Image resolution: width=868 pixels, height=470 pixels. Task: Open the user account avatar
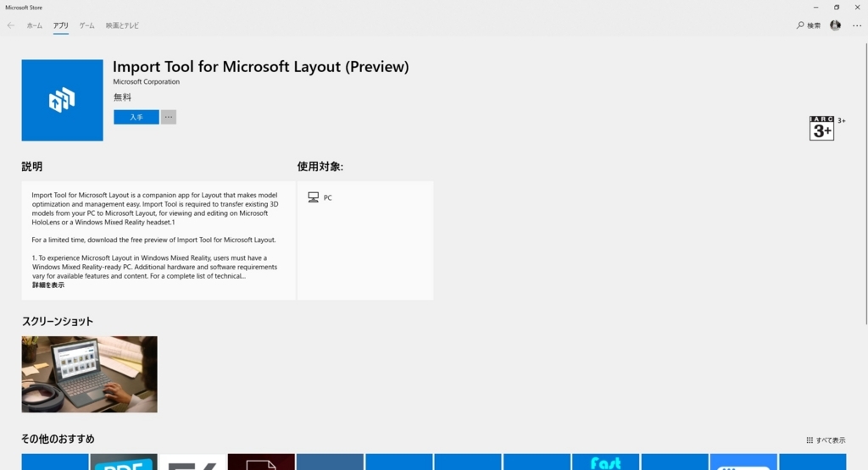[835, 25]
